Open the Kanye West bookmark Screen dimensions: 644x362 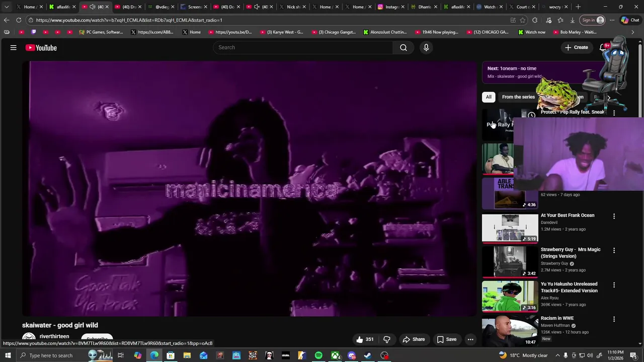[x=281, y=32]
